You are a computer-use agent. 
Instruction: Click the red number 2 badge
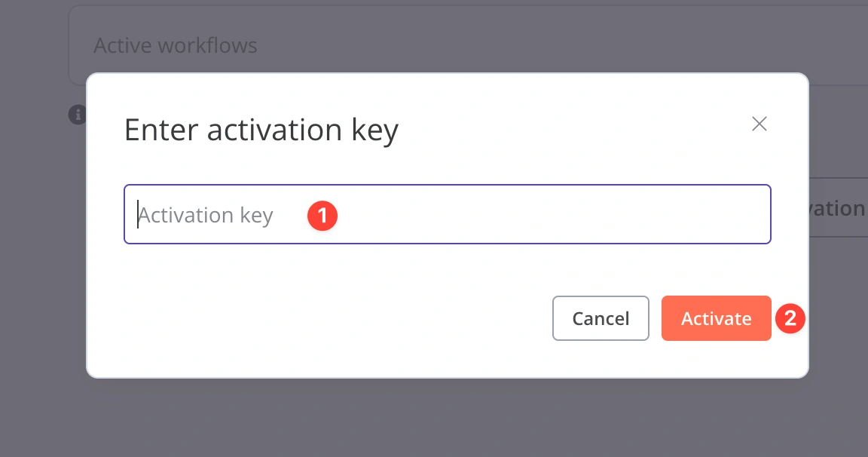pos(790,318)
